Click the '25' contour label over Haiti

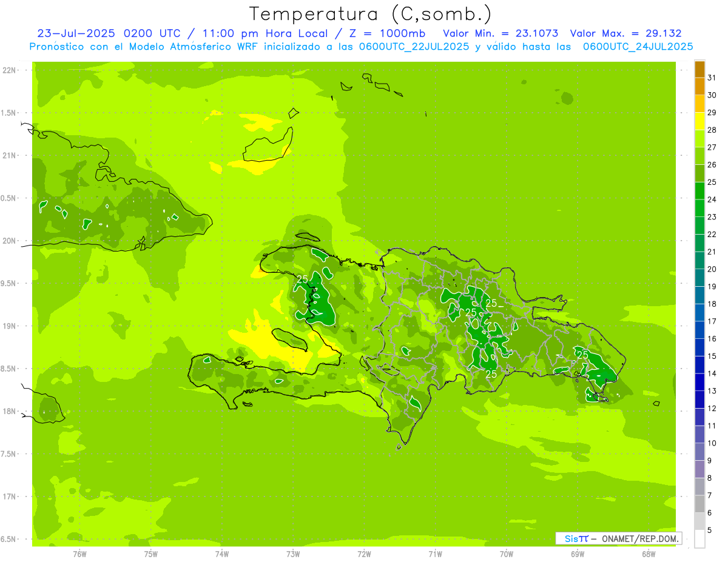(x=302, y=279)
